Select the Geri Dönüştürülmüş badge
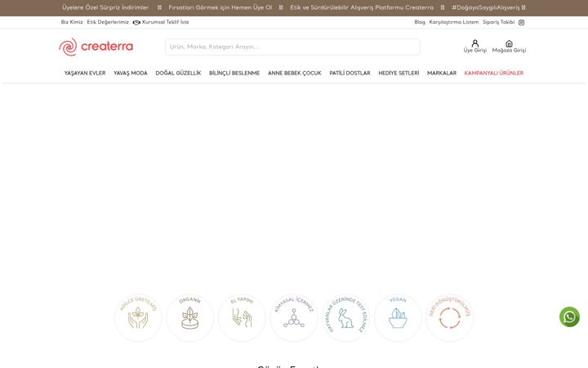Viewport: 588px width, 368px height. (450, 317)
